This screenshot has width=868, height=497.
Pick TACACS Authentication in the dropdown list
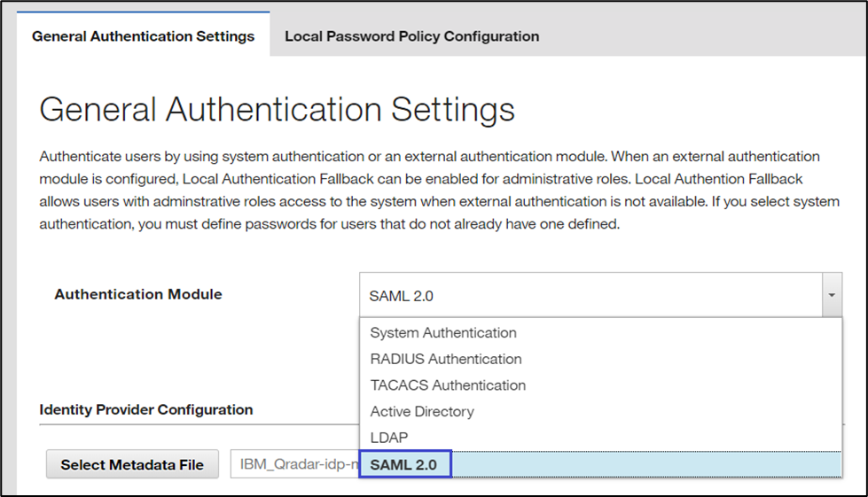[x=448, y=385]
